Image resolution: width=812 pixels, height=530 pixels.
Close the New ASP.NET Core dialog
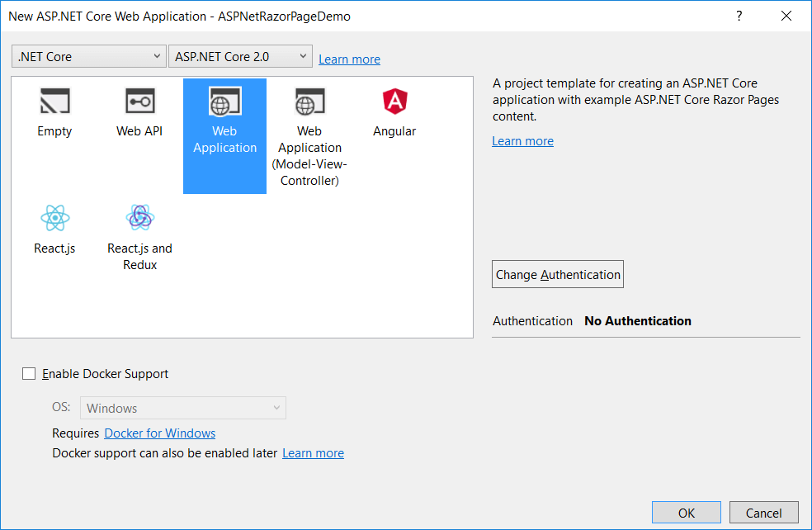786,16
